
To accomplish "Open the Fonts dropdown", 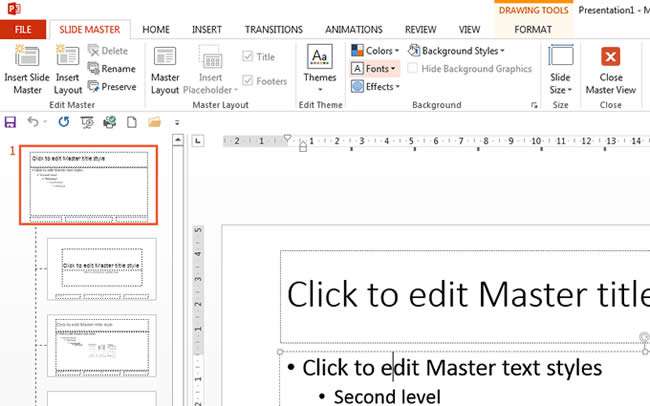I will [x=375, y=69].
